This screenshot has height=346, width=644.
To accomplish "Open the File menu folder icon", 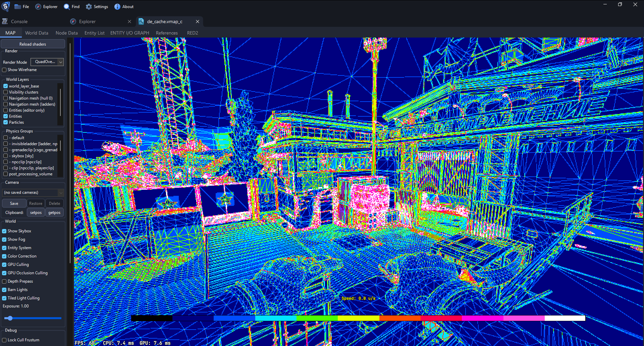I will (18, 7).
